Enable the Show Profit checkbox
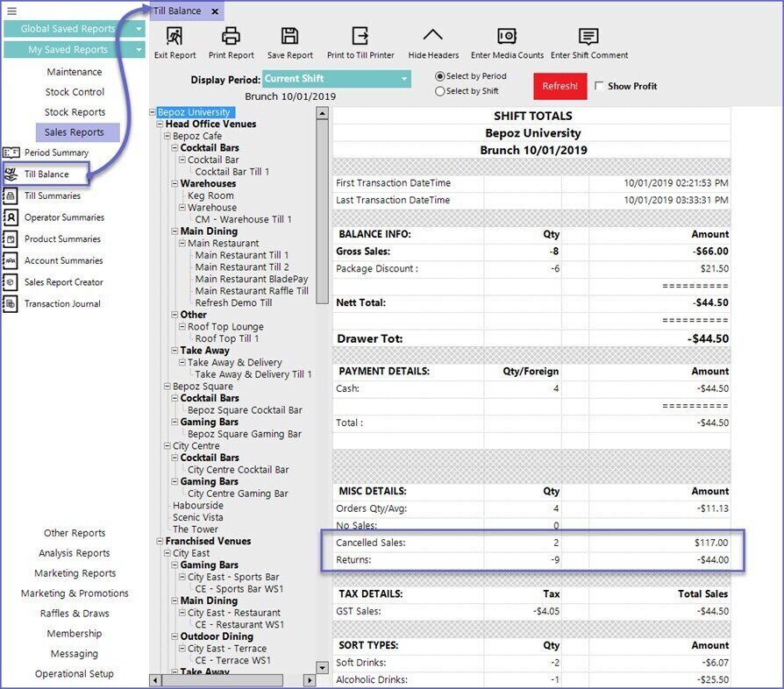 pos(600,86)
